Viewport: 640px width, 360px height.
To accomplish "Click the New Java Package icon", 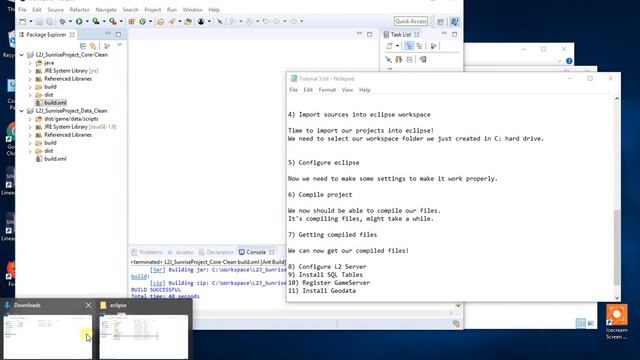I will tap(131, 21).
